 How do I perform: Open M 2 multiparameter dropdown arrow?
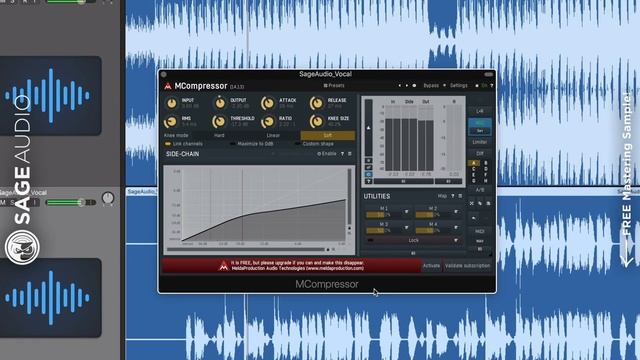coord(456,212)
